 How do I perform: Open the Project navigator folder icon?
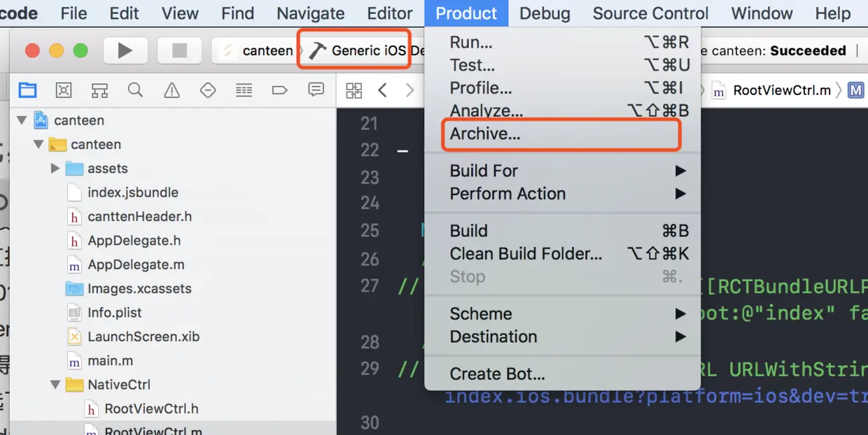coord(27,90)
